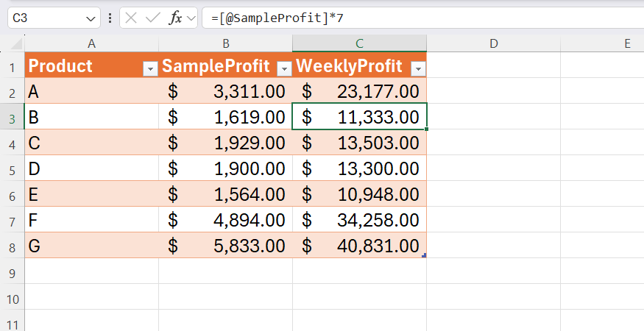The image size is (644, 331).
Task: Open the SampleProfit column filter dropdown
Action: point(284,69)
